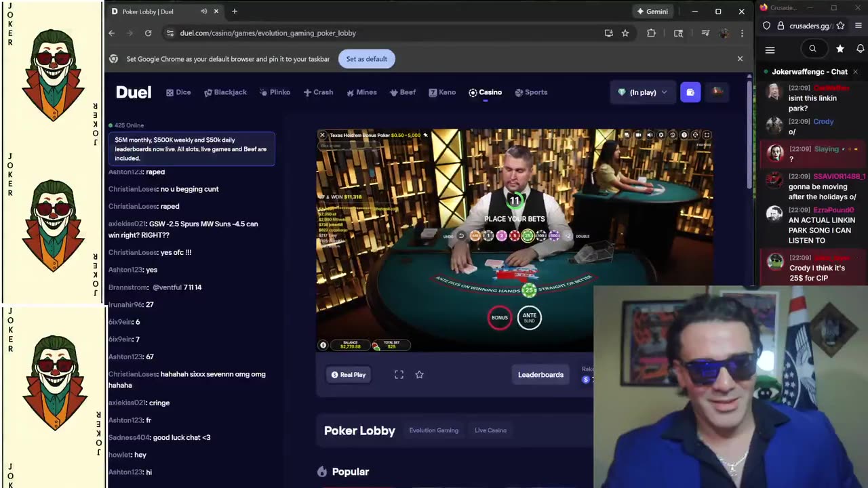Screen dimensions: 868x488
Task: Click Set as default Chrome button
Action: click(x=366, y=59)
